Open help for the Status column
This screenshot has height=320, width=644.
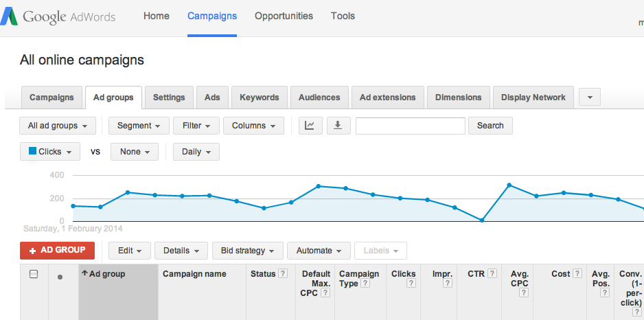(x=283, y=273)
